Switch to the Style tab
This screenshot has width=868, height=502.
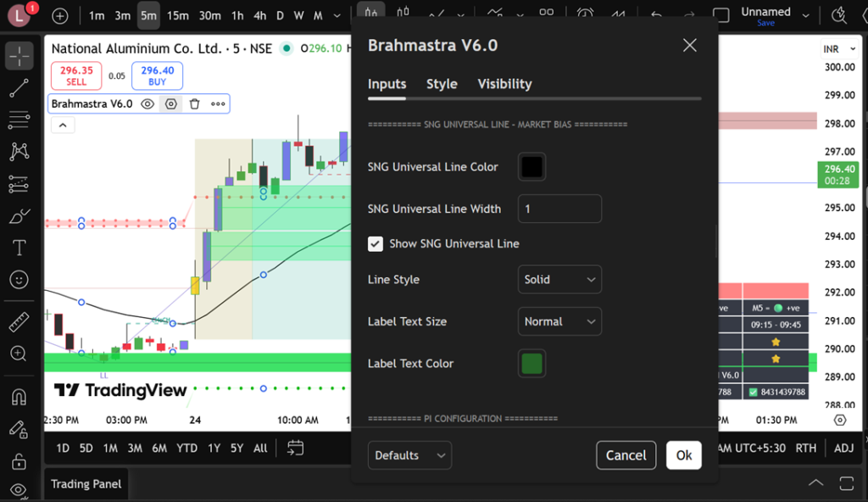click(x=442, y=84)
